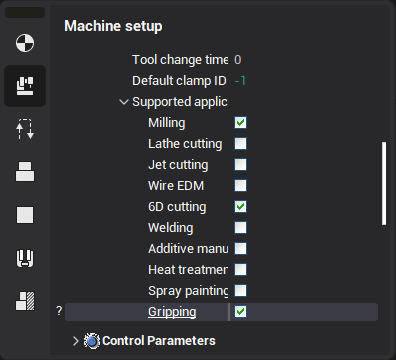Select the Additive manu row label
The height and width of the screenshot is (360, 396).
click(188, 249)
